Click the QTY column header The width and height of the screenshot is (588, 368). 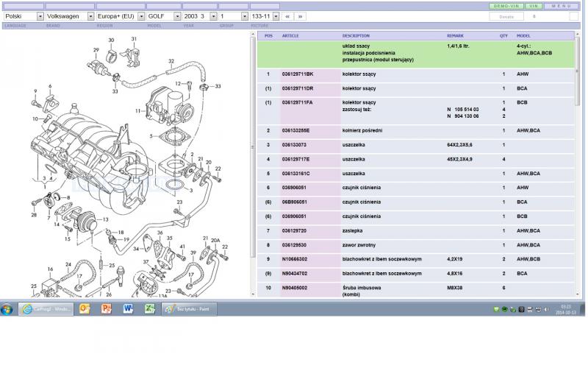[x=503, y=36]
